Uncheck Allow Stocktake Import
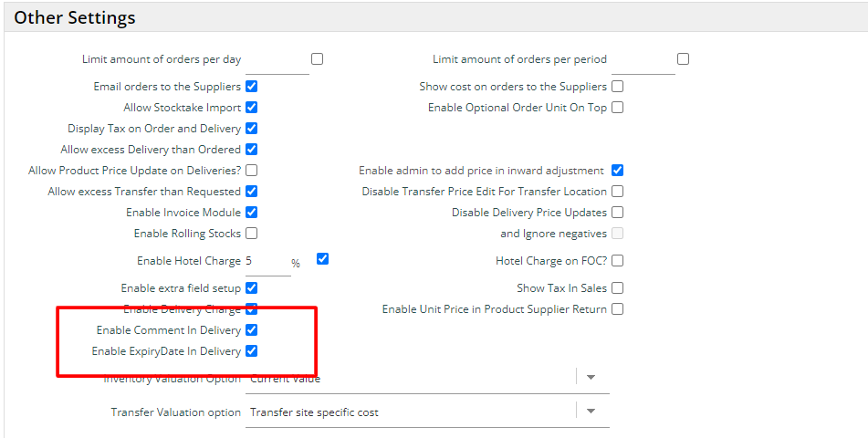Image resolution: width=868 pixels, height=438 pixels. click(x=251, y=108)
